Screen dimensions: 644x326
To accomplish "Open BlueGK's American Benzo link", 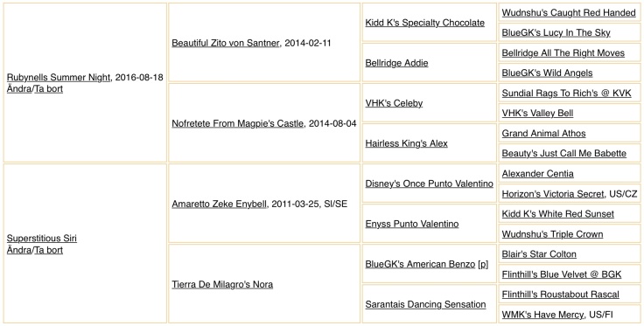I will 420,264.
